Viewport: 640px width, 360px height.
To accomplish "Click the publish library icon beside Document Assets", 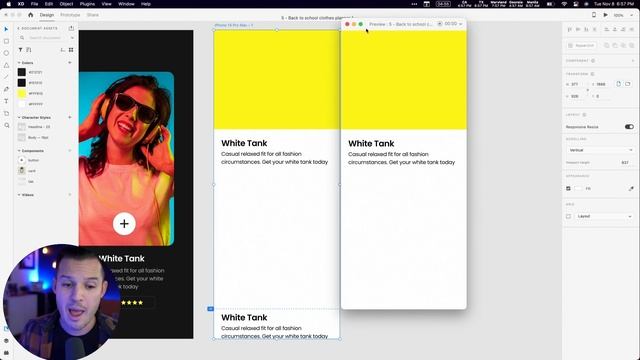I will 71,28.
